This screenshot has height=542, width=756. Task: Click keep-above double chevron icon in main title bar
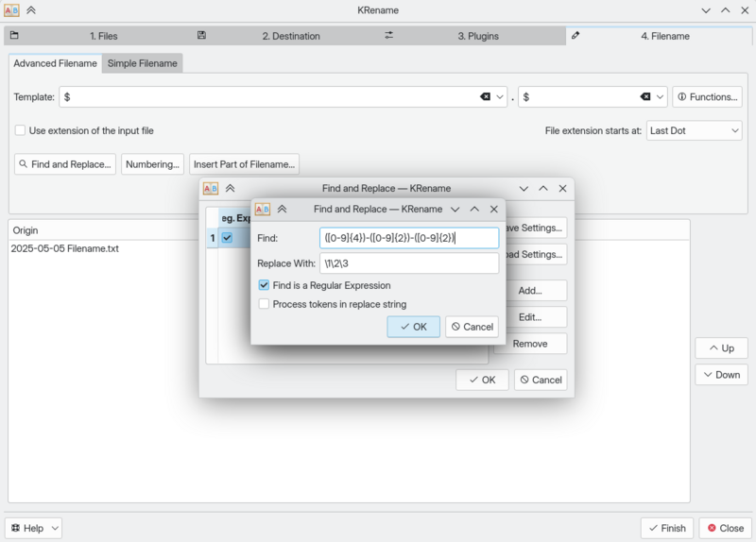tap(31, 10)
